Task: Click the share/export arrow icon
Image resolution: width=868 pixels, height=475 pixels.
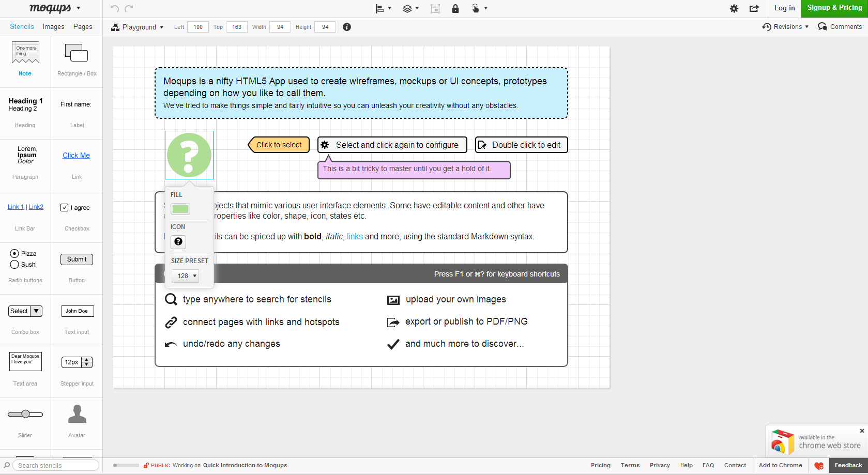Action: [x=754, y=8]
